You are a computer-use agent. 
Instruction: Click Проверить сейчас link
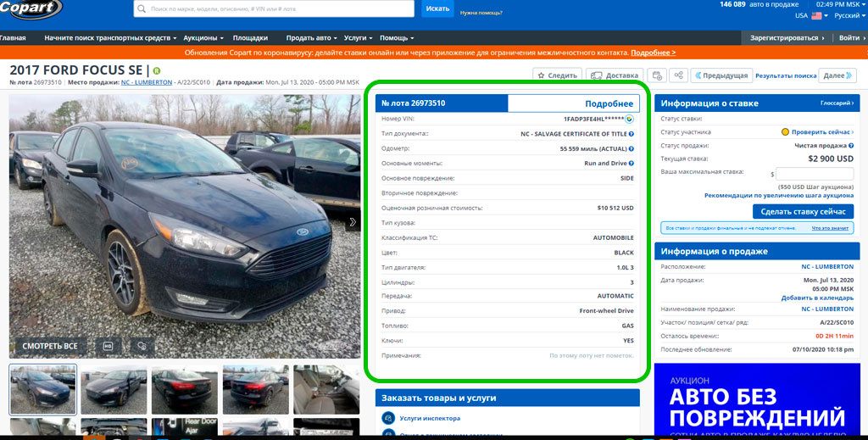coord(822,132)
